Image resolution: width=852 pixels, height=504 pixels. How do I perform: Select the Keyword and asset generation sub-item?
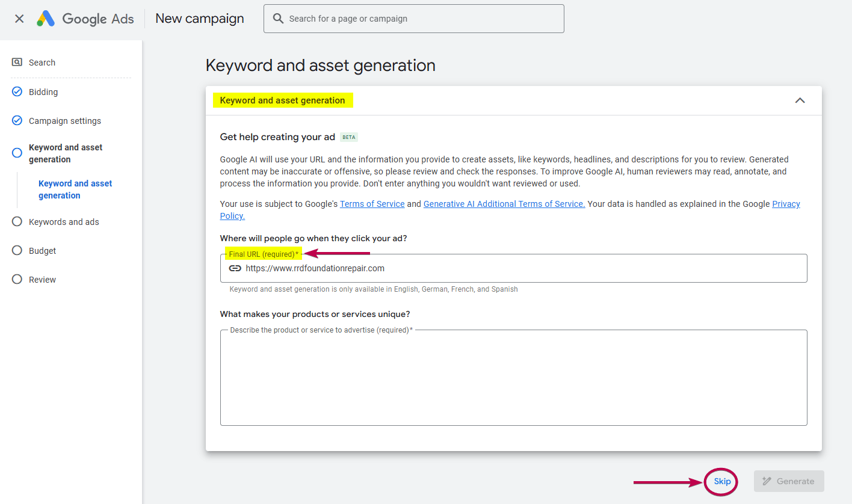coord(75,189)
